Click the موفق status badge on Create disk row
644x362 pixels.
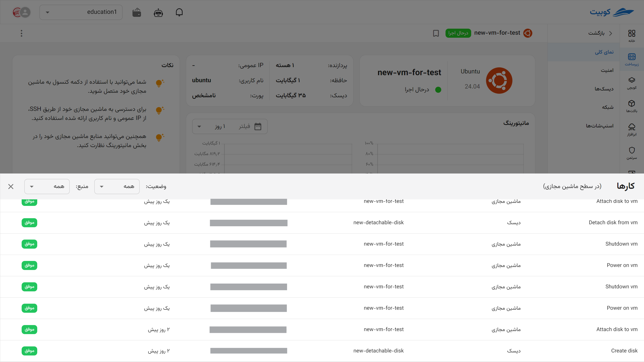[29, 351]
